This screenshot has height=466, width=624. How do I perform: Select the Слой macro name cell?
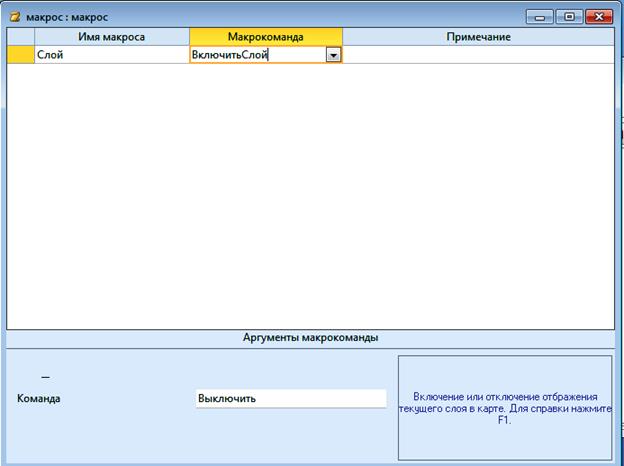(111, 56)
